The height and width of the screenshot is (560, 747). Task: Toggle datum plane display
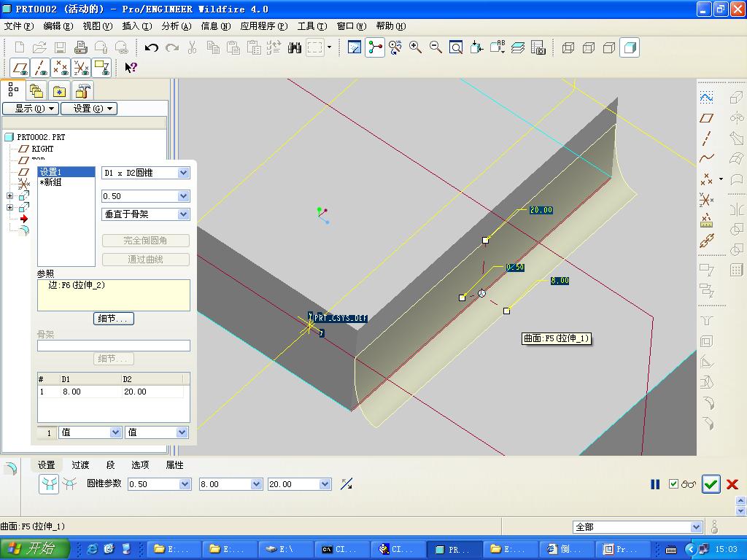point(20,68)
